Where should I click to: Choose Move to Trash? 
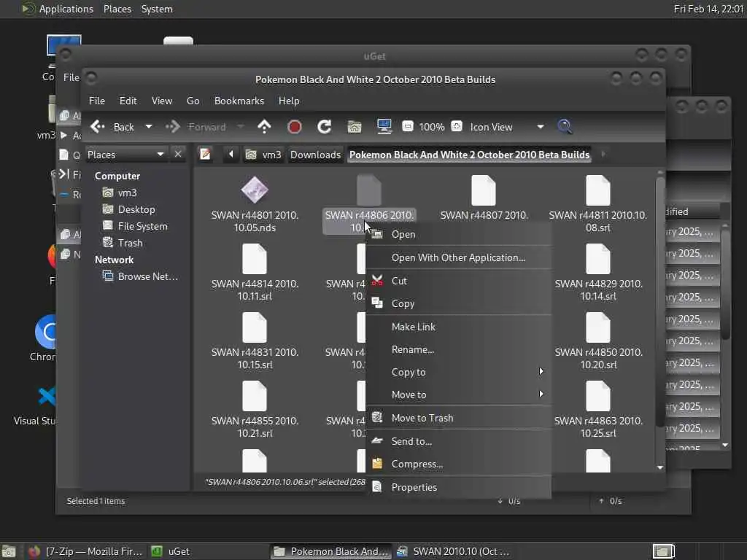(x=459, y=418)
